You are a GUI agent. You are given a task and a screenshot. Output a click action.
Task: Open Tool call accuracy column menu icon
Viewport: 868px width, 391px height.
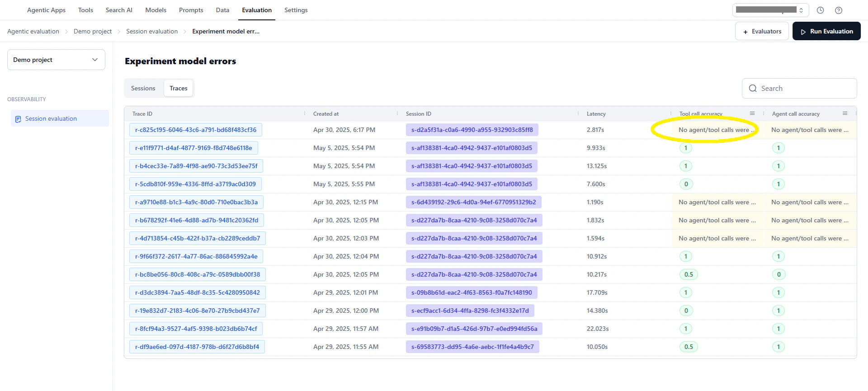coord(752,113)
